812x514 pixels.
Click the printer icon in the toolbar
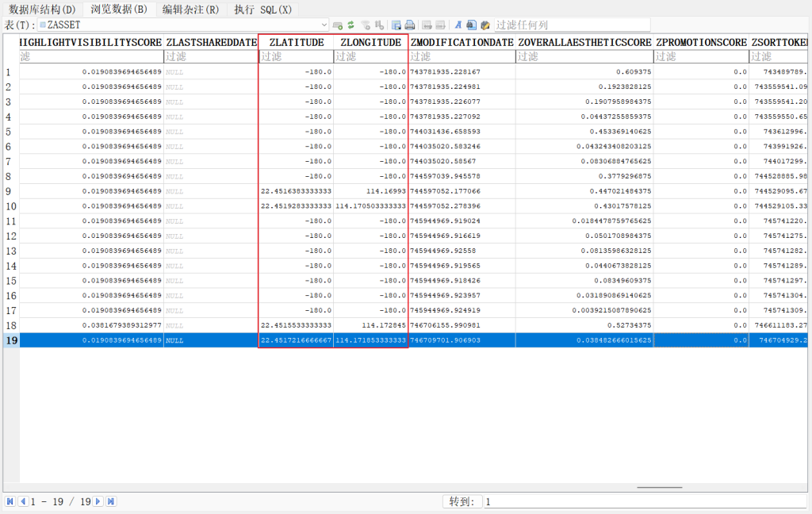tap(409, 25)
